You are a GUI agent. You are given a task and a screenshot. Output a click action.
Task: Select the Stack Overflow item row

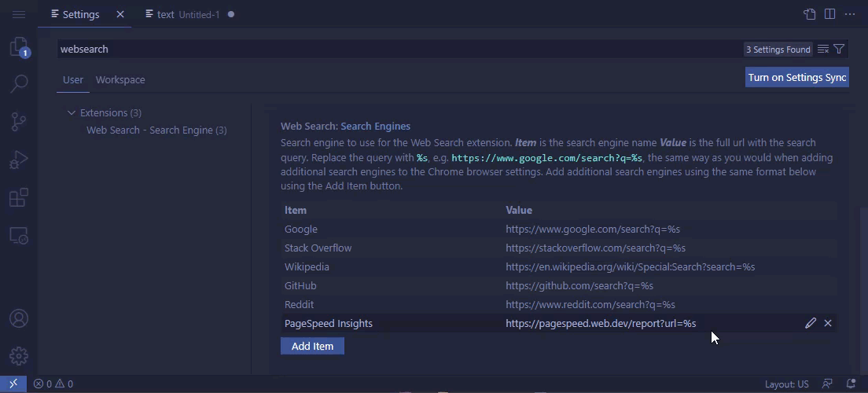pos(558,248)
